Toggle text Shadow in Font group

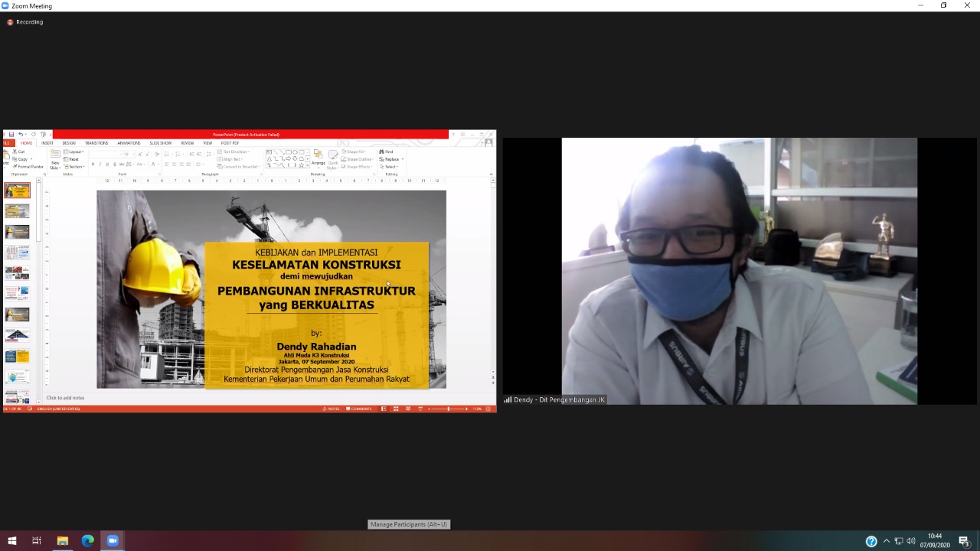pos(114,165)
